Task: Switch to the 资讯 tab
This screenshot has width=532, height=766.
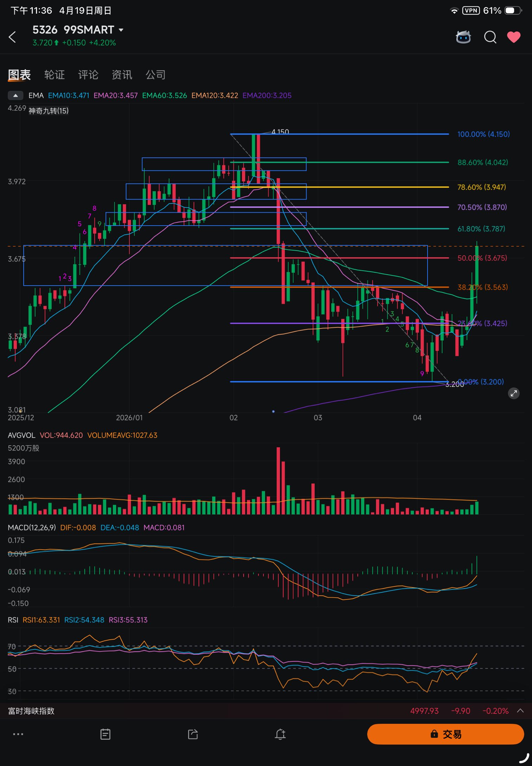Action: [x=122, y=75]
